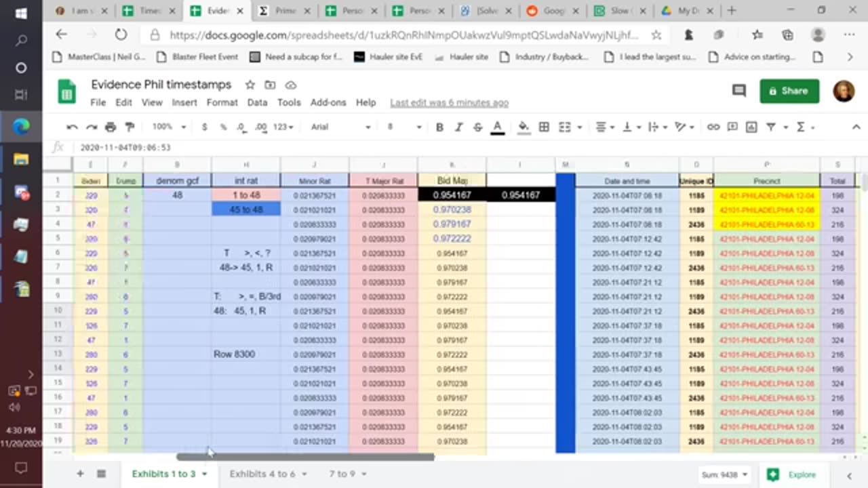Screen dimensions: 868x488
Task: Open more number formats menu
Action: pyautogui.click(x=283, y=127)
